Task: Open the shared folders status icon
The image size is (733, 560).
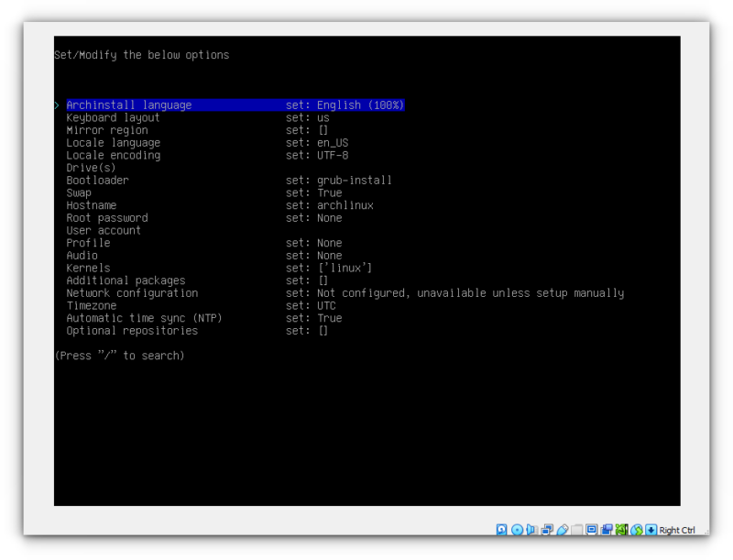Action: click(578, 530)
